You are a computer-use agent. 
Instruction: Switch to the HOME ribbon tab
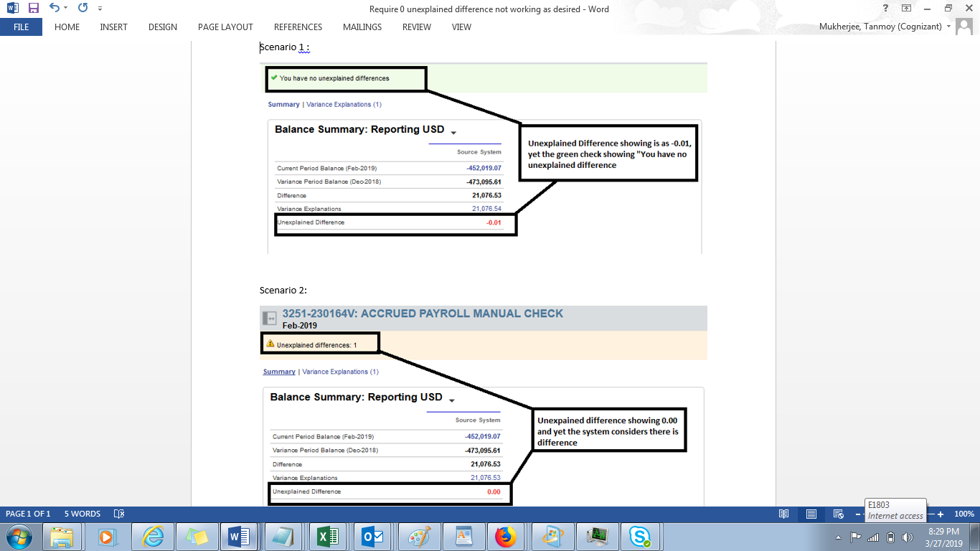click(67, 27)
